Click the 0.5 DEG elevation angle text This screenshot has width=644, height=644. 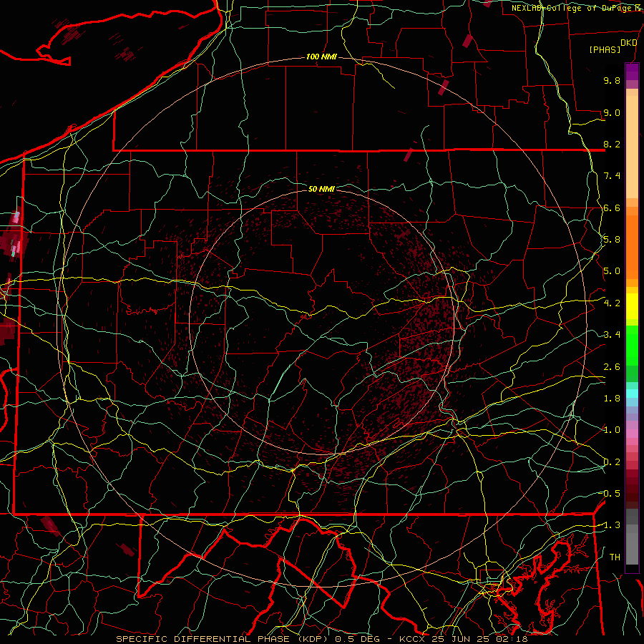(356, 639)
